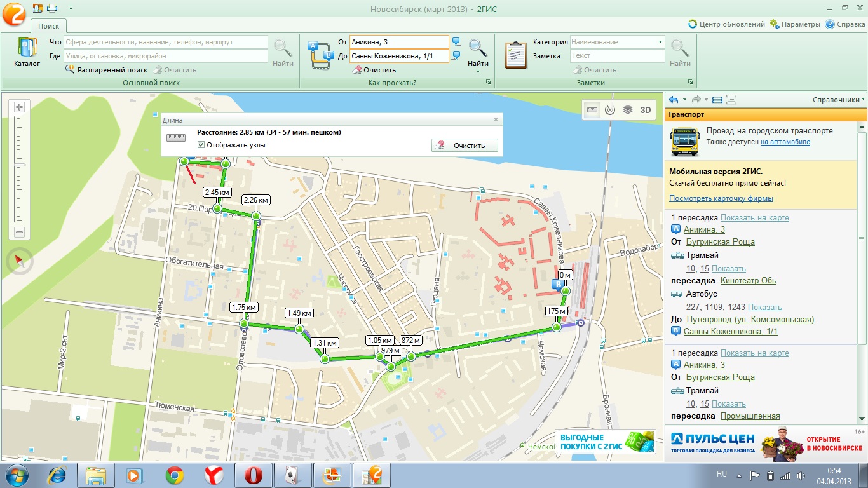The height and width of the screenshot is (488, 868).
Task: Follow the на автомобиле link
Action: point(785,142)
